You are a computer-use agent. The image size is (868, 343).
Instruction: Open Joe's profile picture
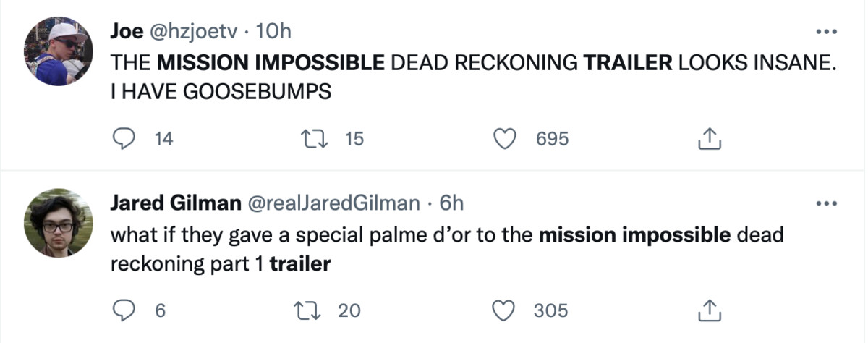pyautogui.click(x=59, y=50)
